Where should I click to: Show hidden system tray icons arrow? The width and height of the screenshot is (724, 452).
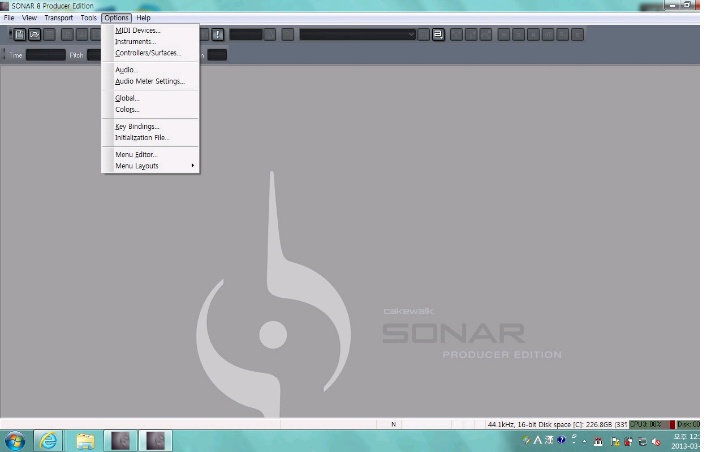click(x=585, y=441)
